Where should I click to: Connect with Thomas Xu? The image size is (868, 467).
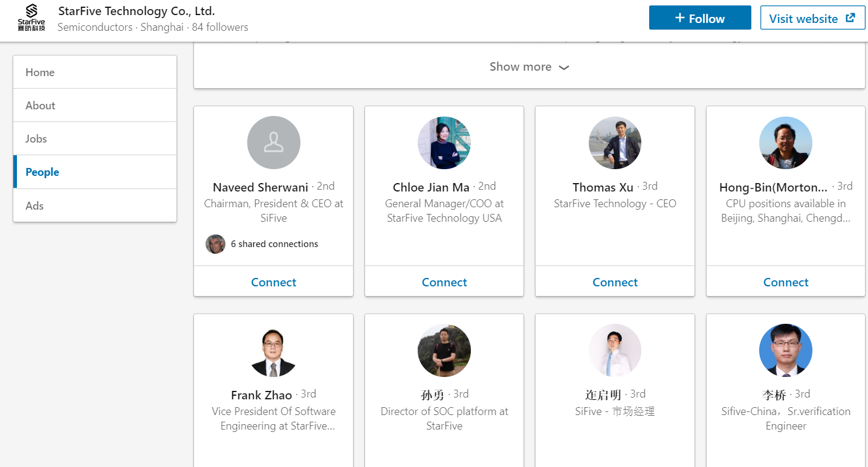[615, 282]
